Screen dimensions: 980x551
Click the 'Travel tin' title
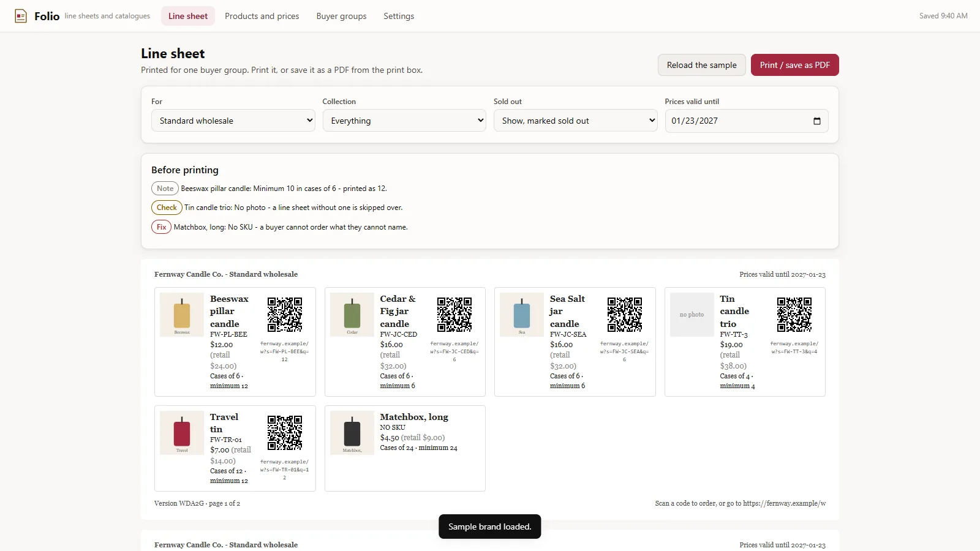click(x=224, y=423)
